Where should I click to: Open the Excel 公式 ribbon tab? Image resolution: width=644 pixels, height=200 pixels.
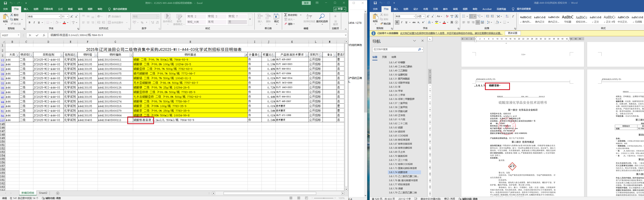tap(60, 9)
